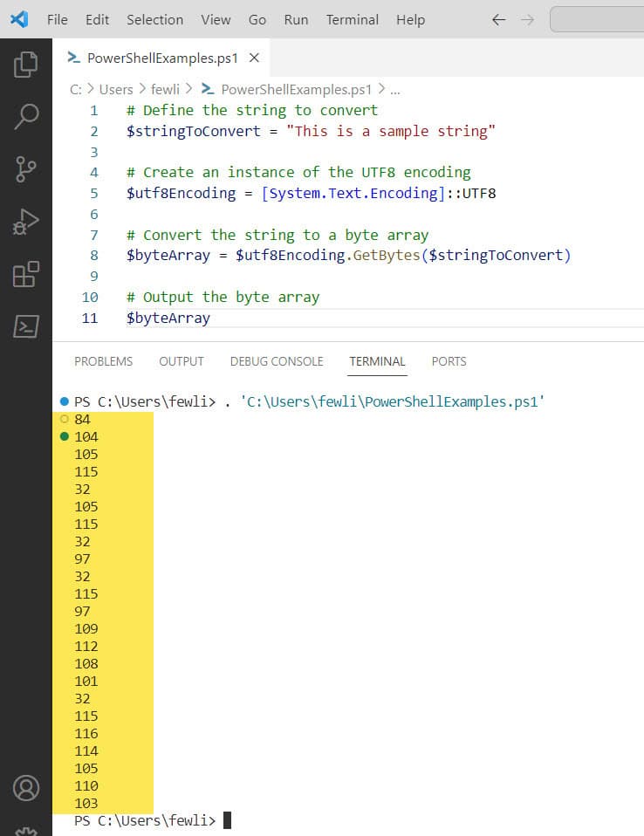Image resolution: width=644 pixels, height=836 pixels.
Task: Open the Selection menu
Action: pyautogui.click(x=154, y=20)
